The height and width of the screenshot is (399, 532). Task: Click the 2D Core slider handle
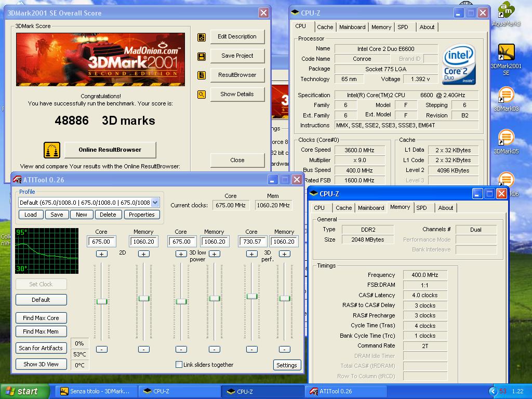pos(102,301)
